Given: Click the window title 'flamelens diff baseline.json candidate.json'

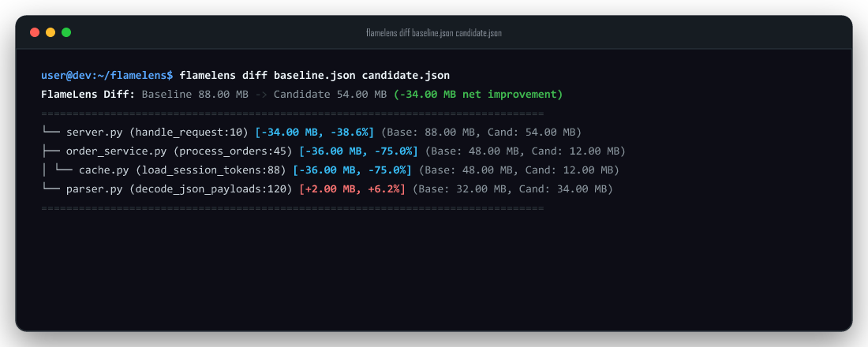Looking at the screenshot, I should pos(434,33).
